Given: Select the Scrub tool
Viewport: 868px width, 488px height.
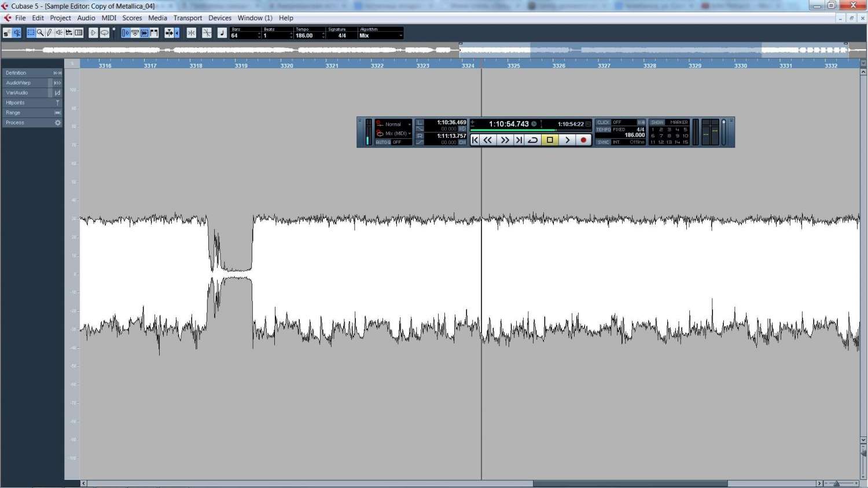Looking at the screenshot, I should click(69, 33).
